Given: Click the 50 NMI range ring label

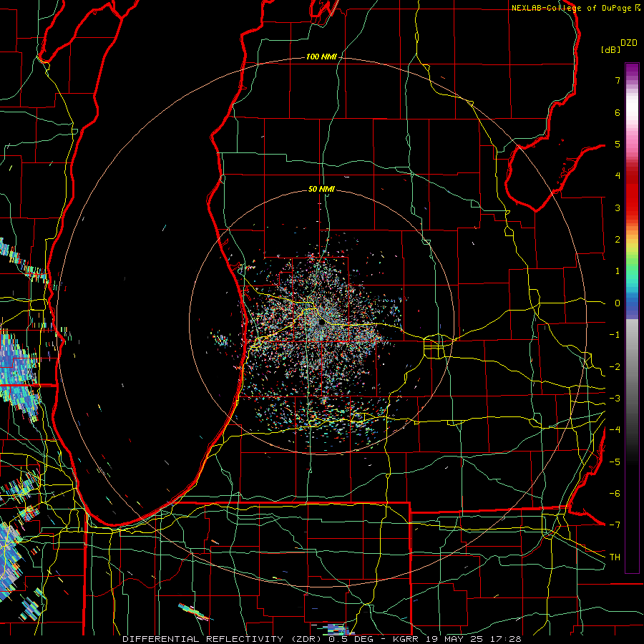Looking at the screenshot, I should click(x=321, y=189).
